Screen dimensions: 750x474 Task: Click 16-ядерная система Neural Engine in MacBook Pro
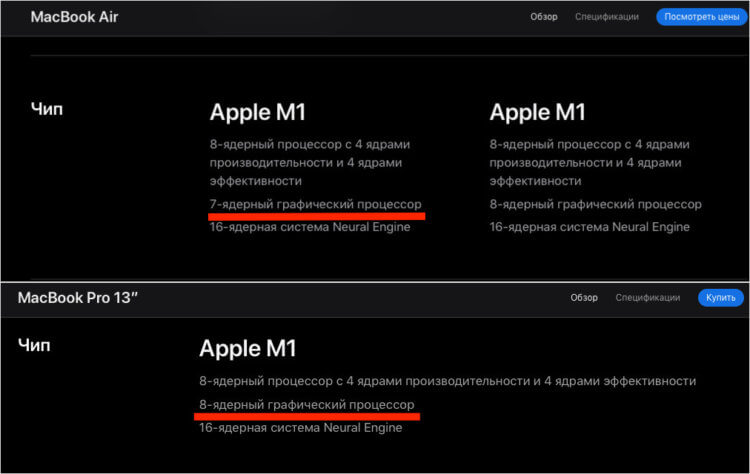coord(300,428)
